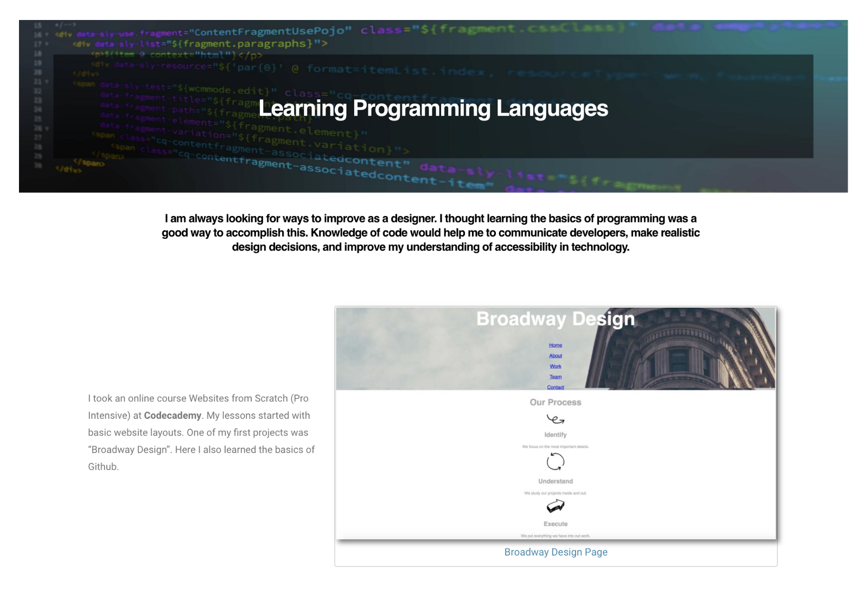Image resolution: width=868 pixels, height=592 pixels.
Task: Click the Home link in Broadway Design preview
Action: pyautogui.click(x=556, y=345)
